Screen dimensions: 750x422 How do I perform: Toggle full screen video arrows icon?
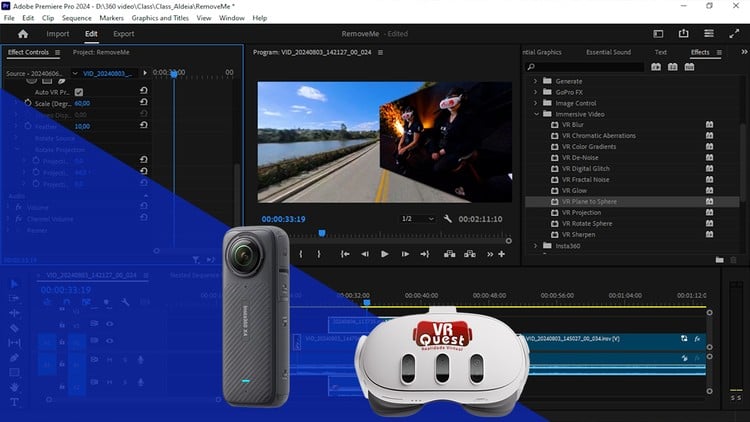click(734, 33)
